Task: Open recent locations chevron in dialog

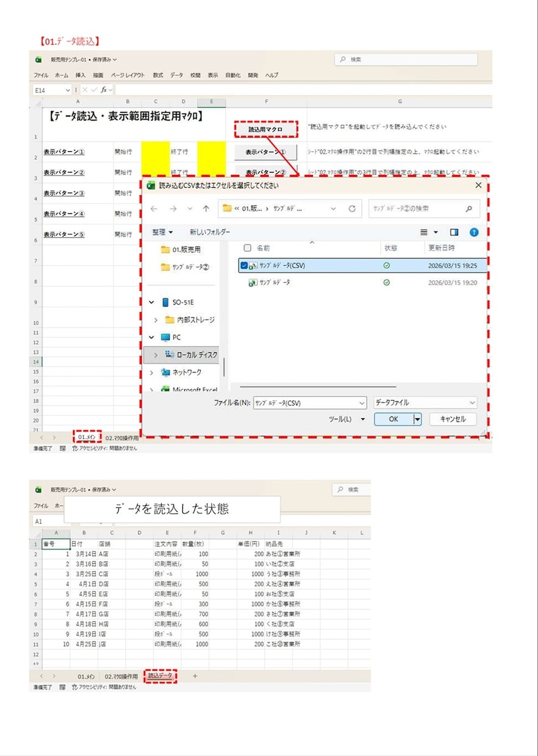Action: 190,209
